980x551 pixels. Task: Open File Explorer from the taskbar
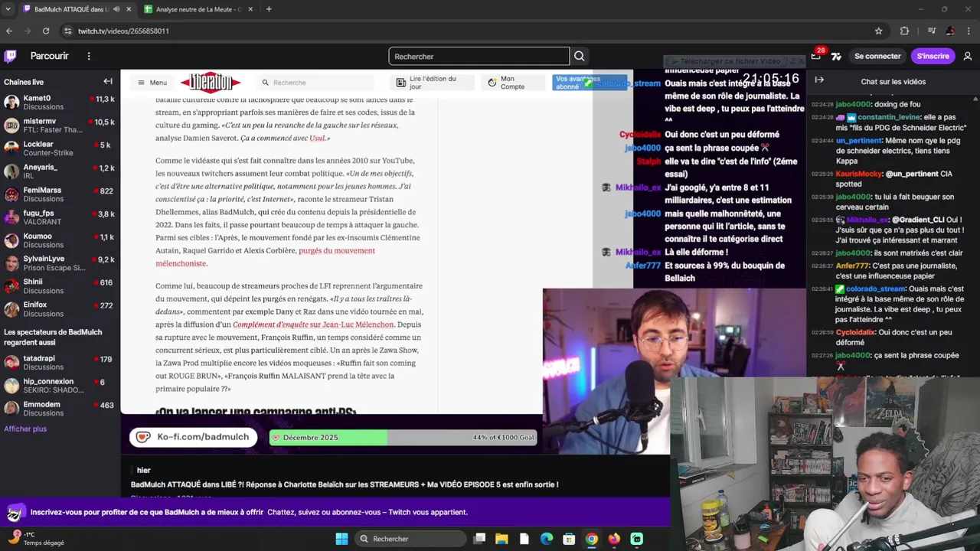tap(501, 539)
